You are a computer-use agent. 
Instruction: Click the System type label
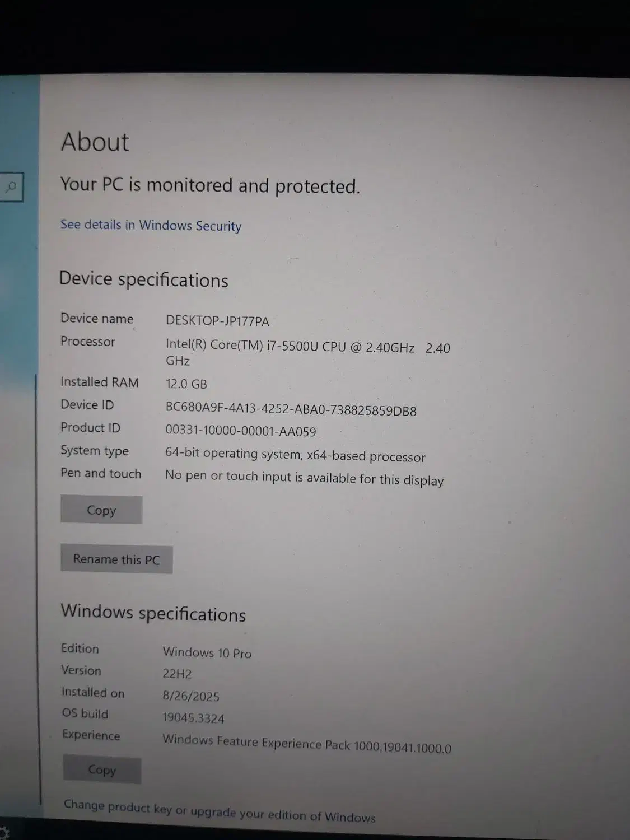tap(95, 451)
